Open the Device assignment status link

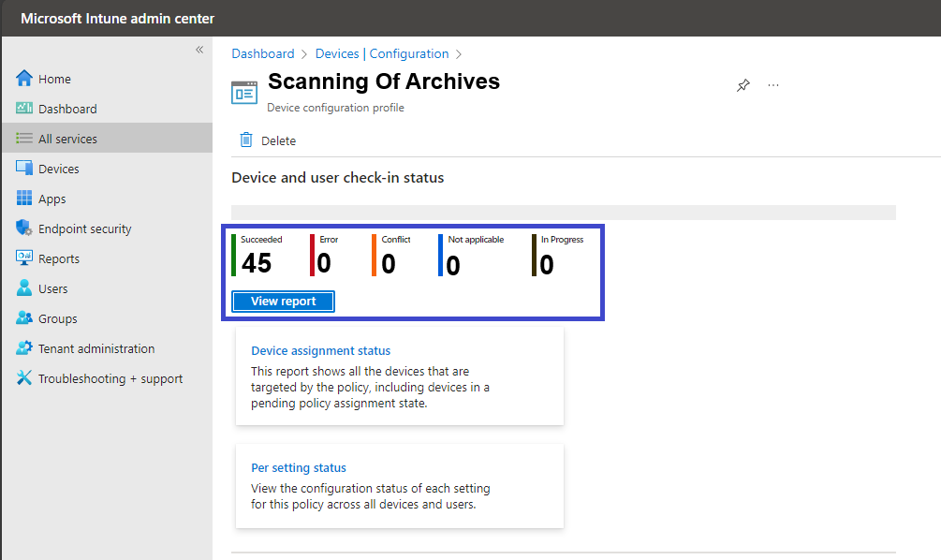[x=320, y=350]
